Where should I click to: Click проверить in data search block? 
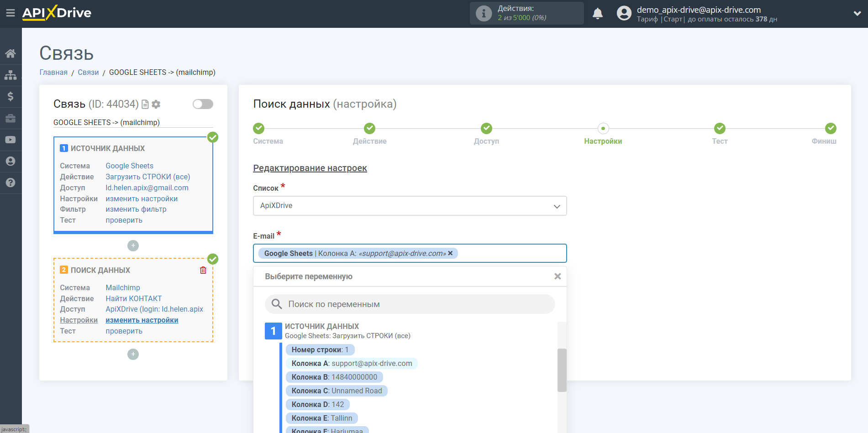coord(124,331)
